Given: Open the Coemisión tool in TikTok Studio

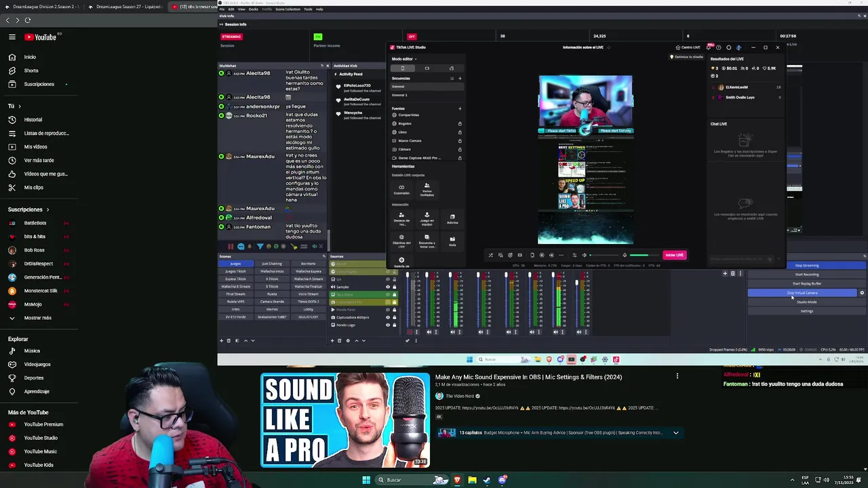Looking at the screenshot, I should click(401, 189).
